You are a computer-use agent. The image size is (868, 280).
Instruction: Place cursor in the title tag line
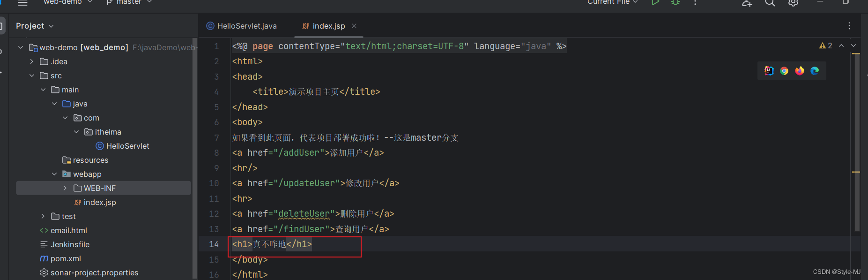(x=316, y=91)
